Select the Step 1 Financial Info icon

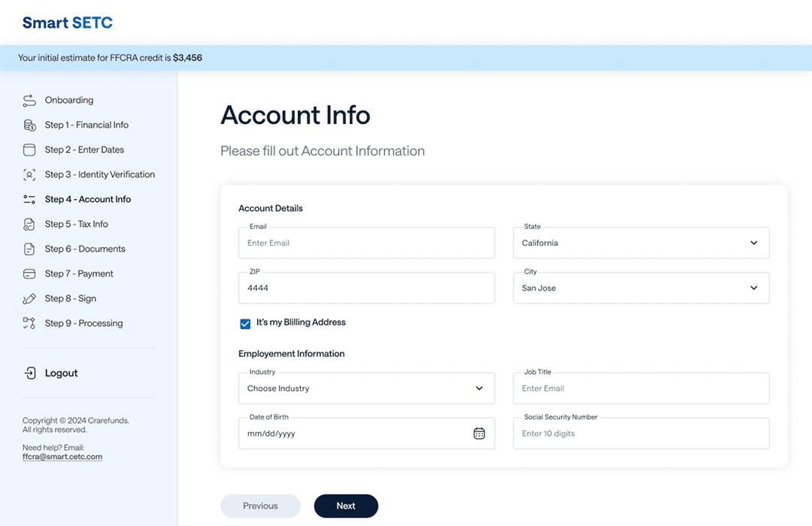[29, 124]
